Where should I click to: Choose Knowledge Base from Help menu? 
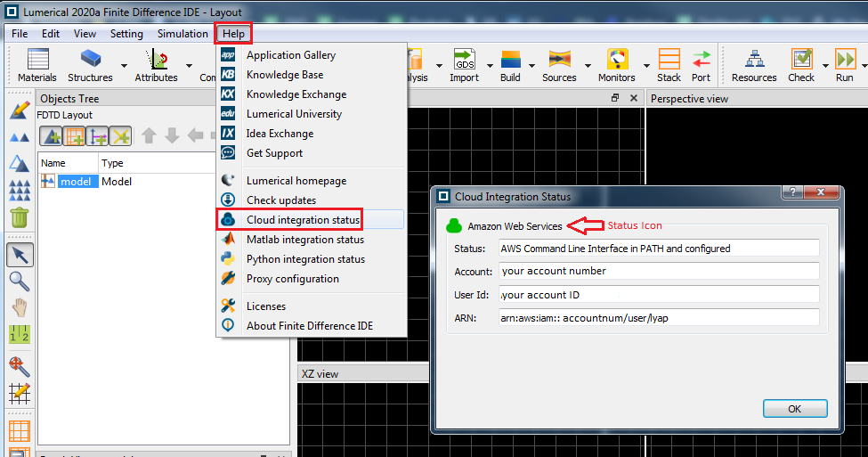(311, 74)
